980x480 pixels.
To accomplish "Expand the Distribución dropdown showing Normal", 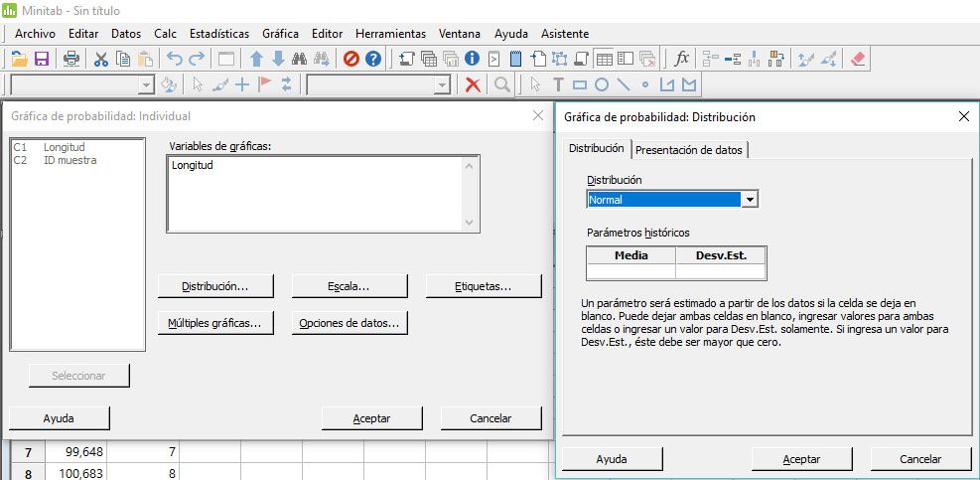I will pyautogui.click(x=750, y=200).
